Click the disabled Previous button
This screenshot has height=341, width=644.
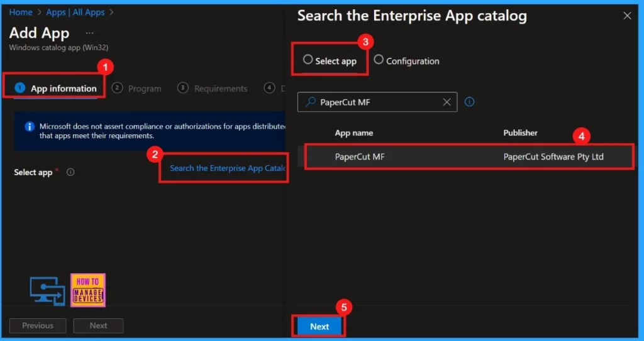click(38, 325)
